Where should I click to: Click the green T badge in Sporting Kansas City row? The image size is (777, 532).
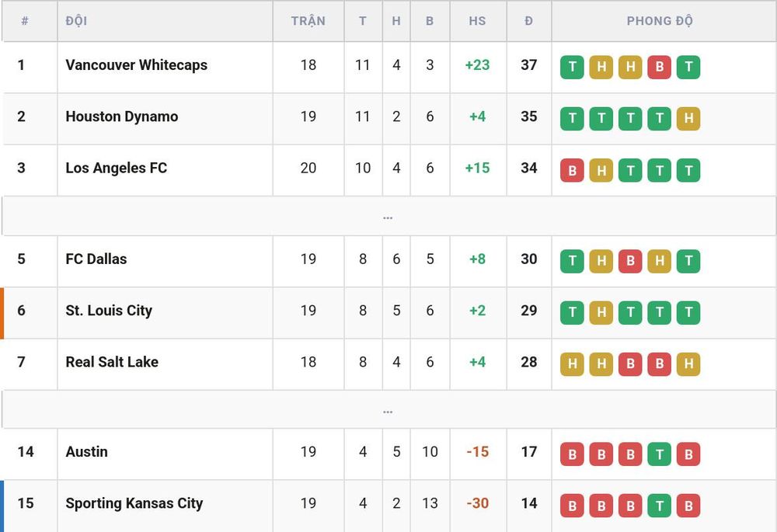point(659,506)
